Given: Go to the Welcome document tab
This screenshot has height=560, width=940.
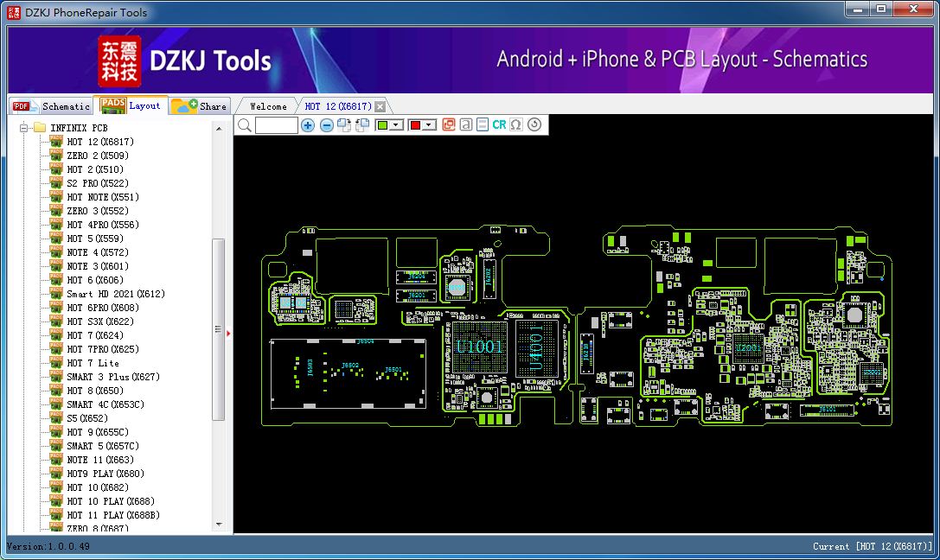Looking at the screenshot, I should point(268,106).
